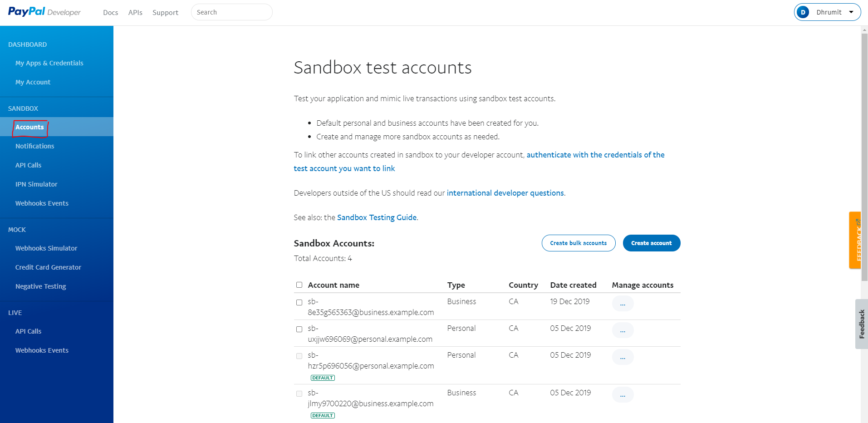Image resolution: width=868 pixels, height=423 pixels.
Task: Tick the select-all checkbox beside Account name
Action: [x=299, y=285]
